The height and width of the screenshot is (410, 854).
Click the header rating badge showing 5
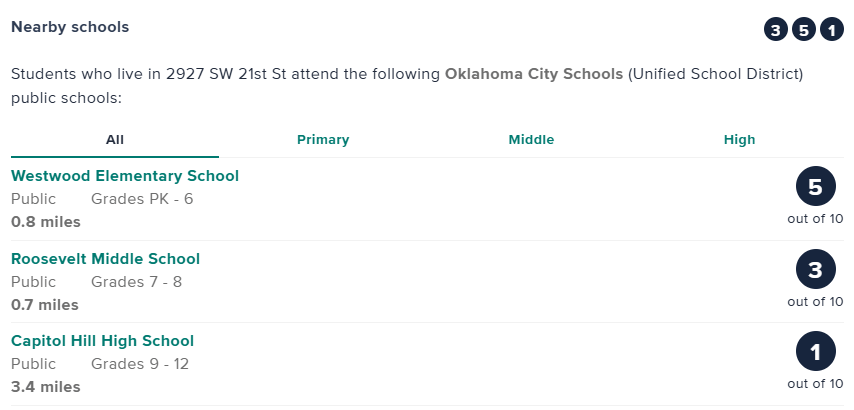(803, 30)
